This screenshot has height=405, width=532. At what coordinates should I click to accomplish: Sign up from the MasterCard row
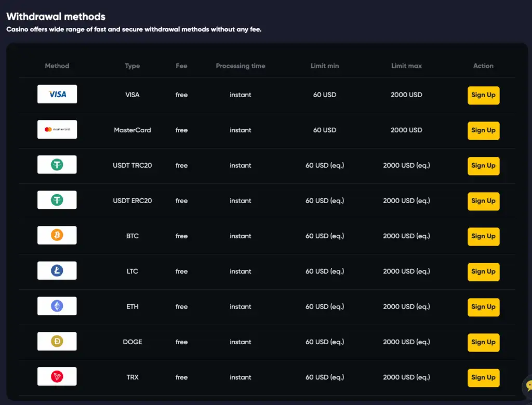[x=484, y=131]
